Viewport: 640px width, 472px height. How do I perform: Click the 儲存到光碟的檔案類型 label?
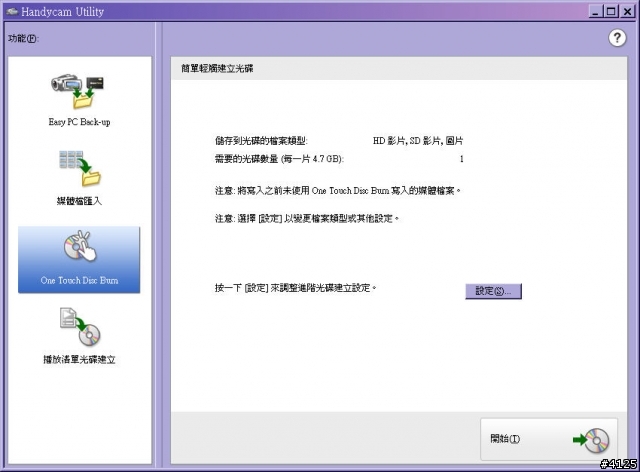(261, 141)
